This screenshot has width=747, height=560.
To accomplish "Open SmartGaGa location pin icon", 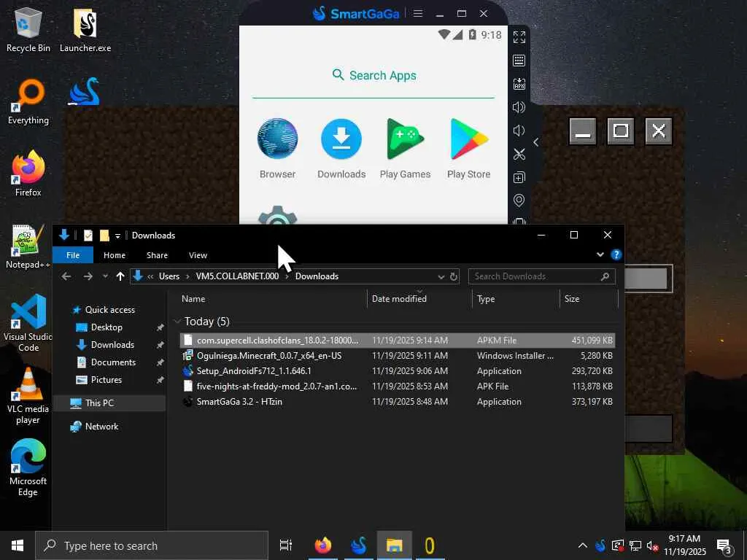I will tap(519, 201).
